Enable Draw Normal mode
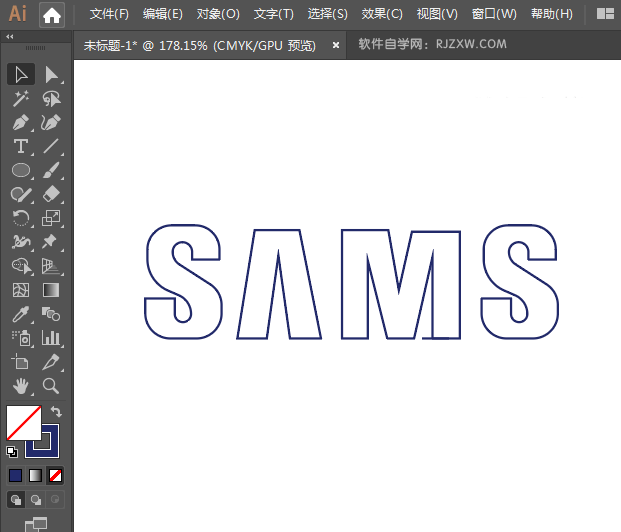The height and width of the screenshot is (532, 621). [x=16, y=500]
